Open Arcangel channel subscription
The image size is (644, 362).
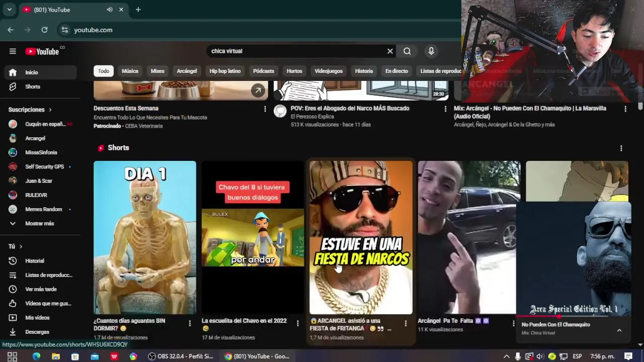[x=40, y=138]
